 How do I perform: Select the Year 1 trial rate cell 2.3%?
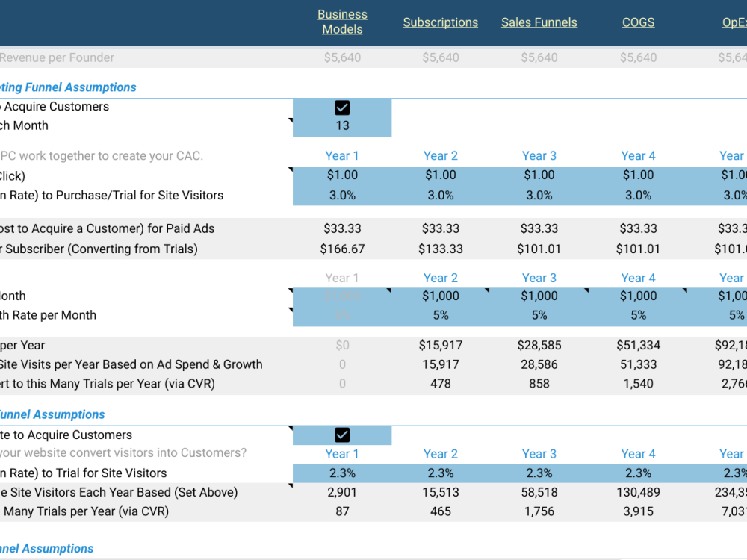(341, 473)
